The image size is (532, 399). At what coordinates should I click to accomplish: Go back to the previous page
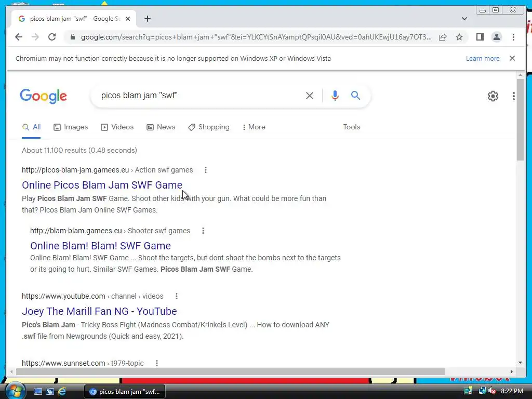(x=19, y=37)
